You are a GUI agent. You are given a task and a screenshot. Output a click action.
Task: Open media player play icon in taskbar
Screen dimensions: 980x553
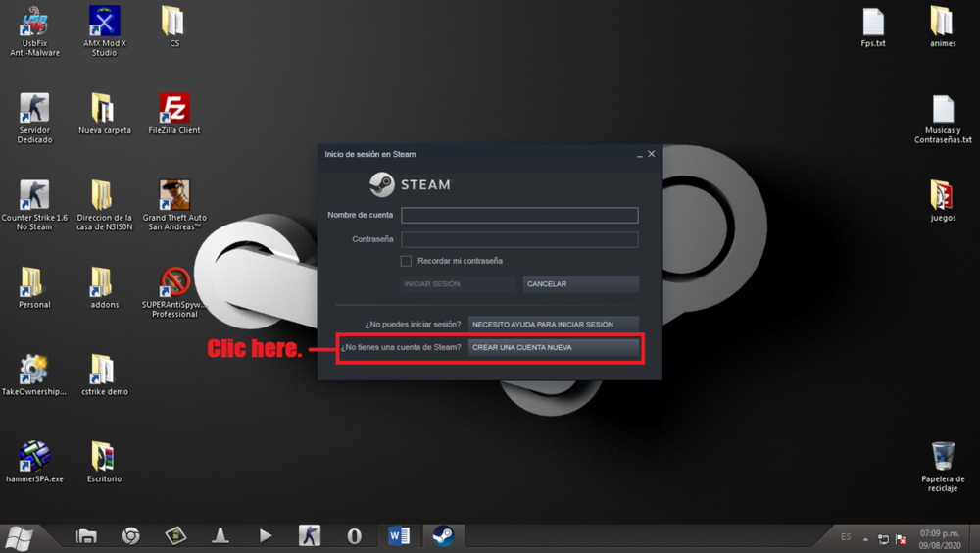[266, 535]
